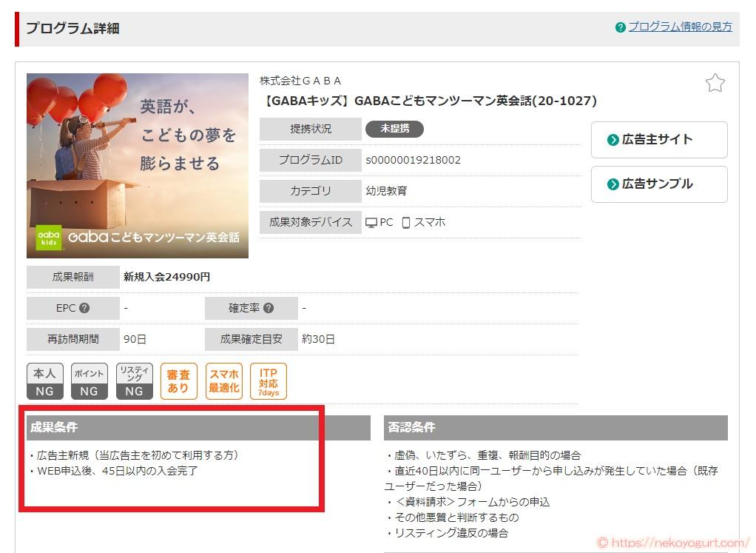Click the GABA kids banner image
The width and height of the screenshot is (756, 553).
(137, 165)
